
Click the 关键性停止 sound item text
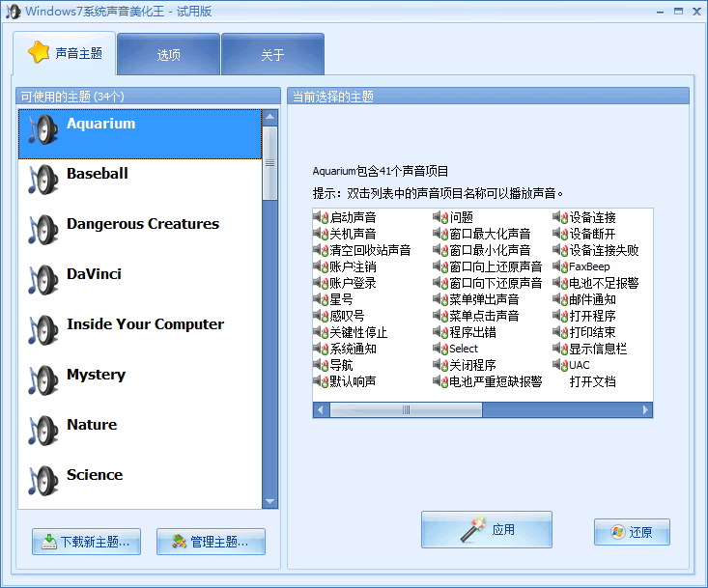tap(358, 332)
